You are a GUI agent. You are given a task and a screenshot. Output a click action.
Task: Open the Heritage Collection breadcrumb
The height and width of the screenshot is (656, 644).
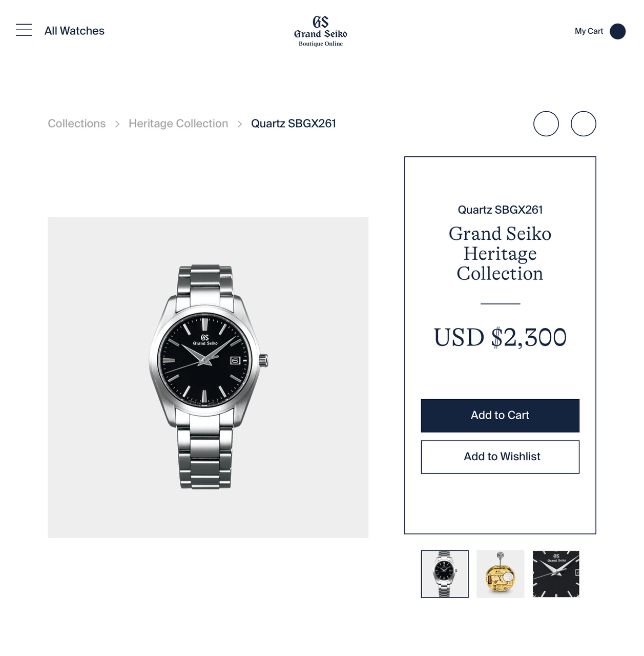178,124
